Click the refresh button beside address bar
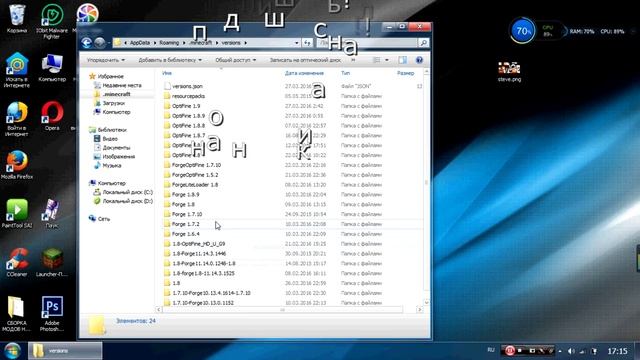This screenshot has height=360, width=640. 308,42
